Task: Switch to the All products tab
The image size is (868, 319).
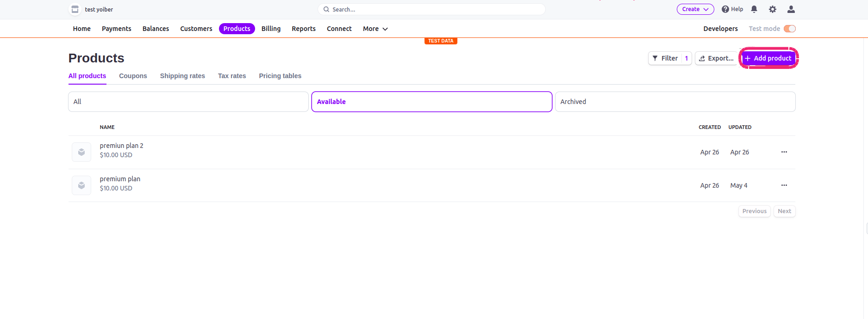Action: (x=87, y=76)
